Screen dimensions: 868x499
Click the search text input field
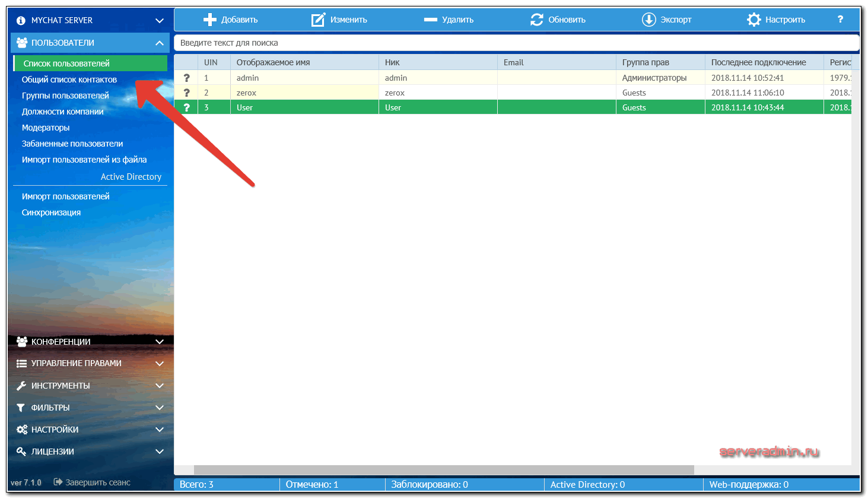[515, 43]
